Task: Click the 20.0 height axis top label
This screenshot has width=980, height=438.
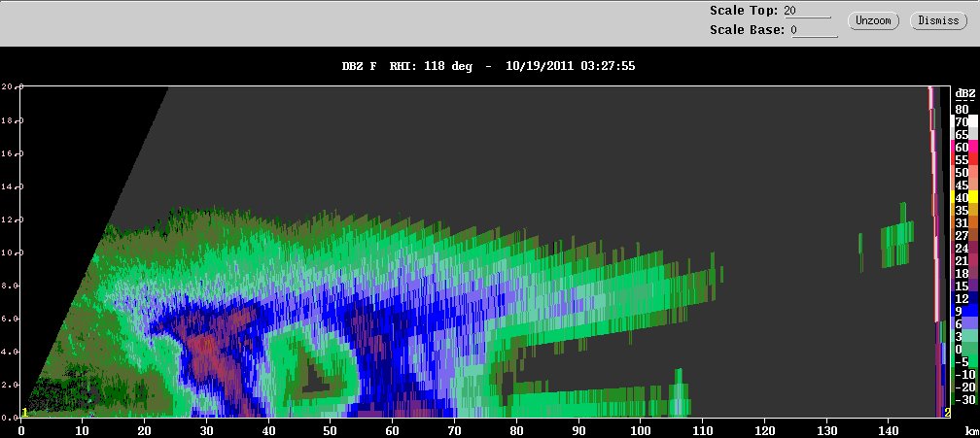Action: coord(12,86)
